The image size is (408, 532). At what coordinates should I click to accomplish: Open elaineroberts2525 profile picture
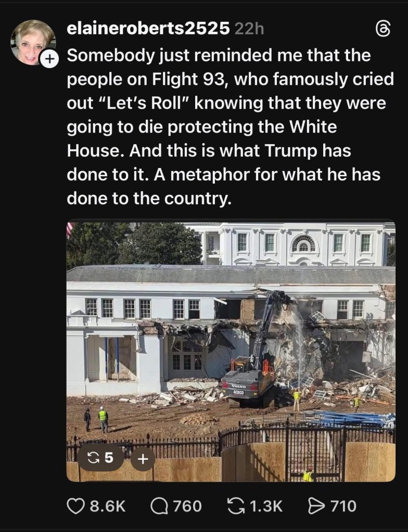click(32, 41)
